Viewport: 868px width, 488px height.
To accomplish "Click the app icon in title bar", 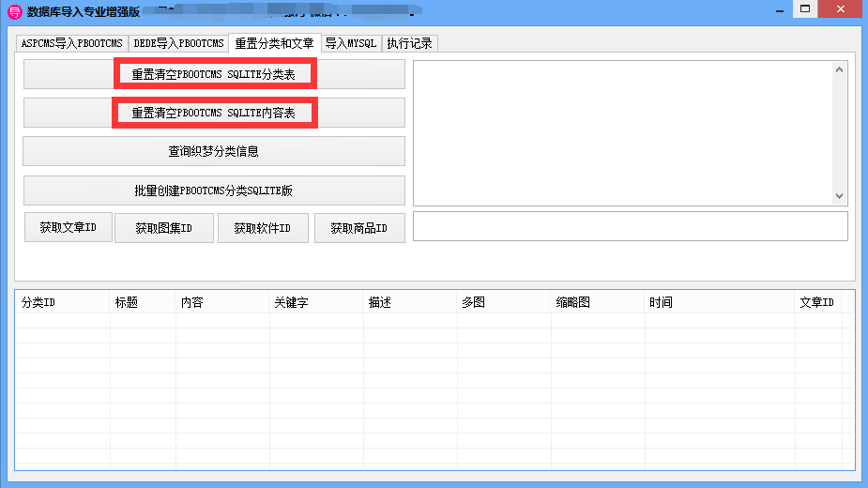I will pyautogui.click(x=14, y=11).
